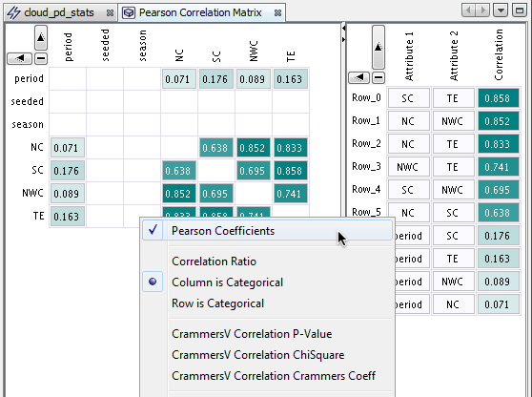The image size is (532, 397).
Task: Click the period column header
Action: (69, 47)
